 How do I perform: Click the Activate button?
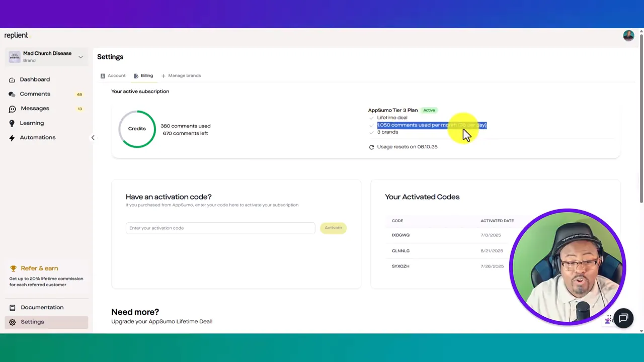point(333,228)
